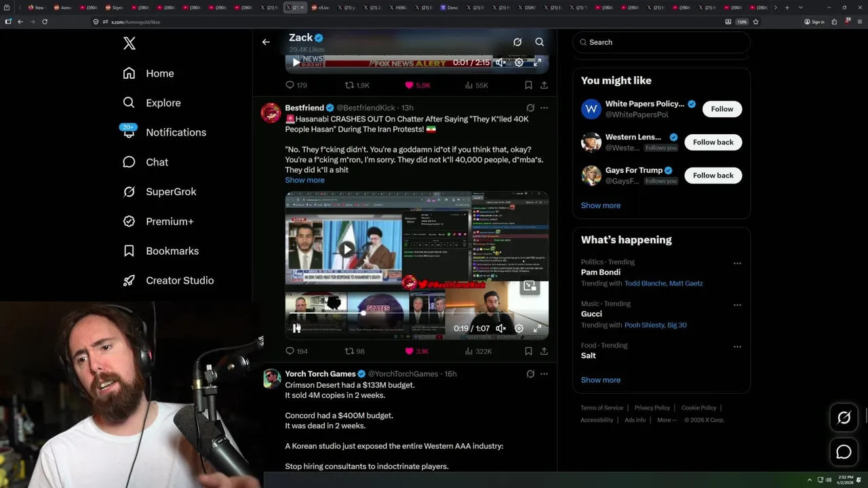Fullscreen the Hasanabi video
868x488 pixels.
pos(537,328)
